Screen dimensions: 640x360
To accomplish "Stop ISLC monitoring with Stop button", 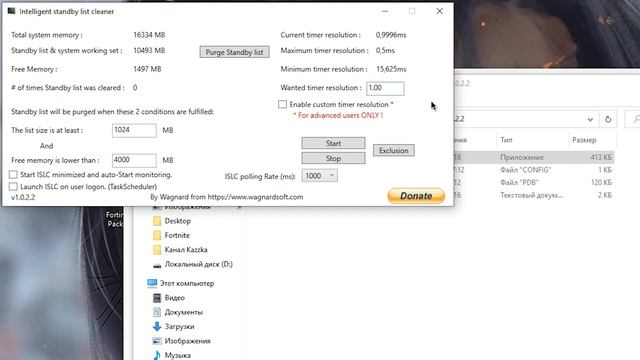I will click(x=333, y=158).
